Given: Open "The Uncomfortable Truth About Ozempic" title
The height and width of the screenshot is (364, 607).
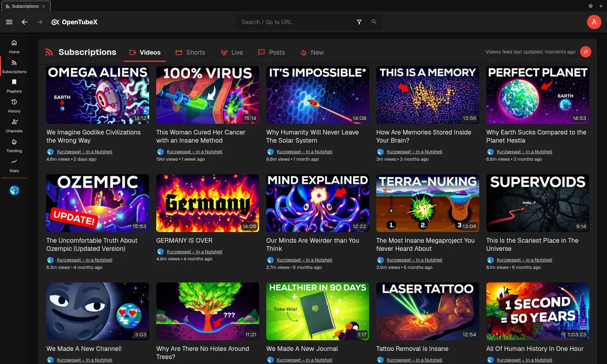Looking at the screenshot, I should [92, 245].
